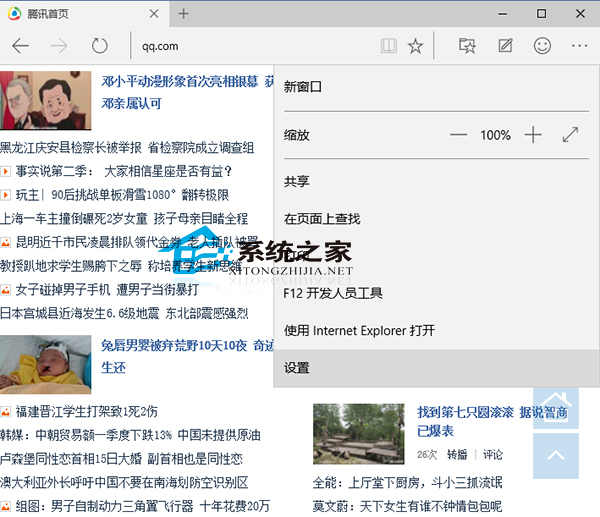This screenshot has height=517, width=600.
Task: Increase zoom with the plus button
Action: coord(533,135)
